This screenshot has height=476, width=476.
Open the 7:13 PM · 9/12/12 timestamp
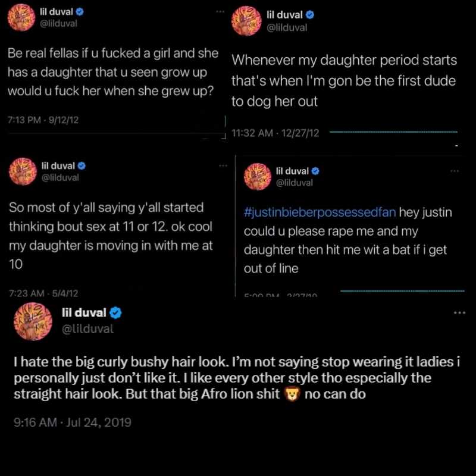pos(43,120)
